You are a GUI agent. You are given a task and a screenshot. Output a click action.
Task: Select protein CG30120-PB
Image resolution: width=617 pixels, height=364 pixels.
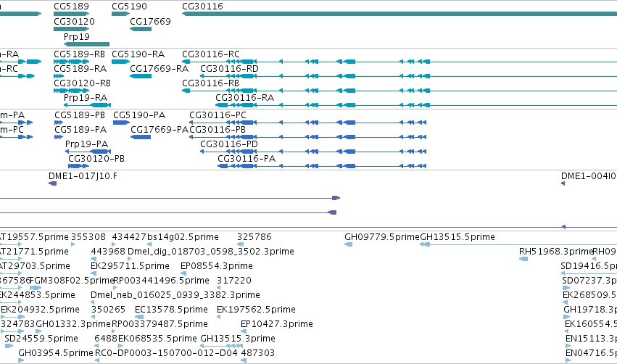(x=96, y=159)
